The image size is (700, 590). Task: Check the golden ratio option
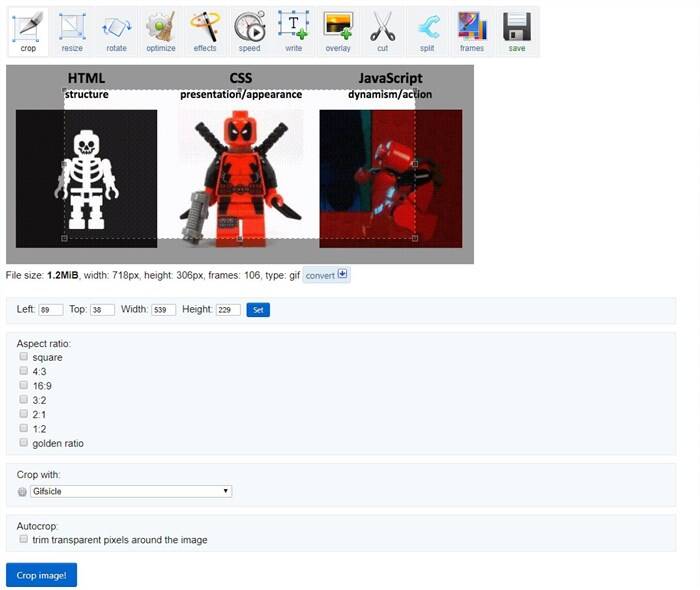point(23,442)
